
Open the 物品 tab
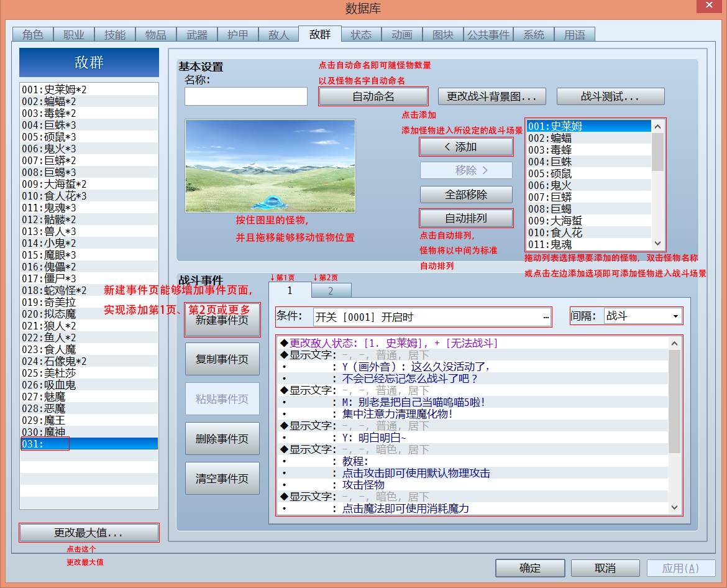click(156, 35)
